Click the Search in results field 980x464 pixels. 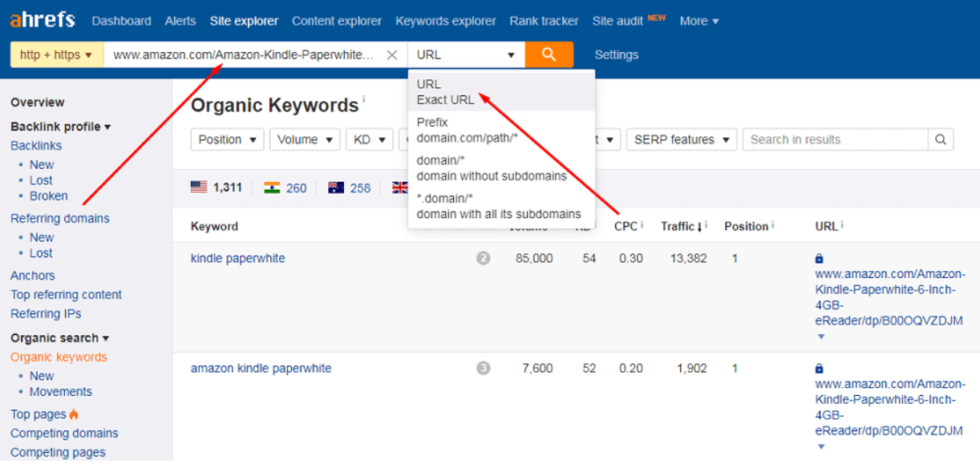834,139
